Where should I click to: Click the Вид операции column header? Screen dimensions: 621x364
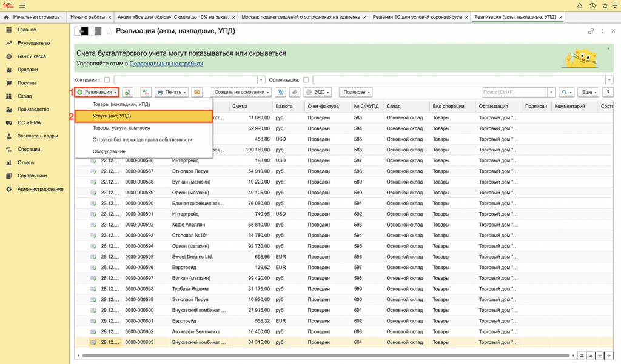pos(452,107)
